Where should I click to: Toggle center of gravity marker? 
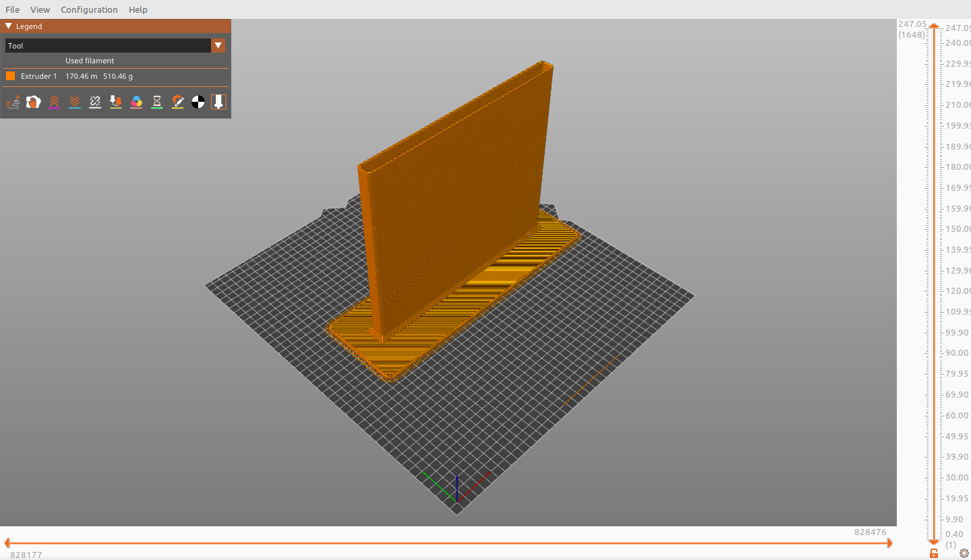(198, 102)
